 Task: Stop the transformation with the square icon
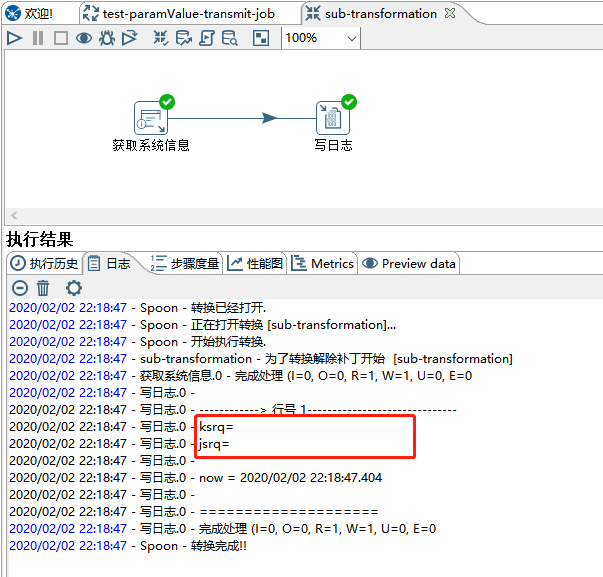[61, 38]
